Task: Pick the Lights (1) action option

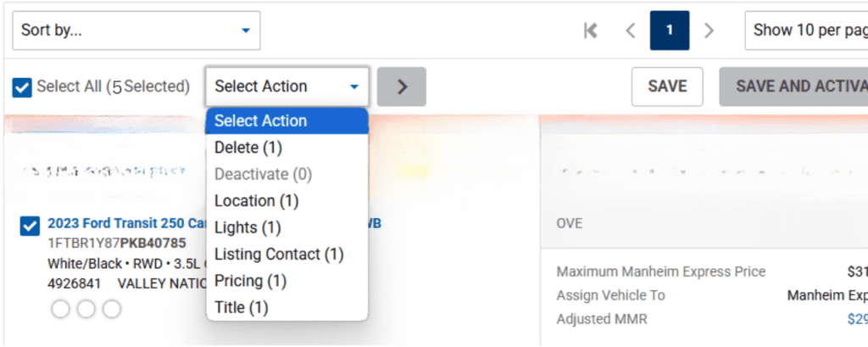Action: [248, 227]
